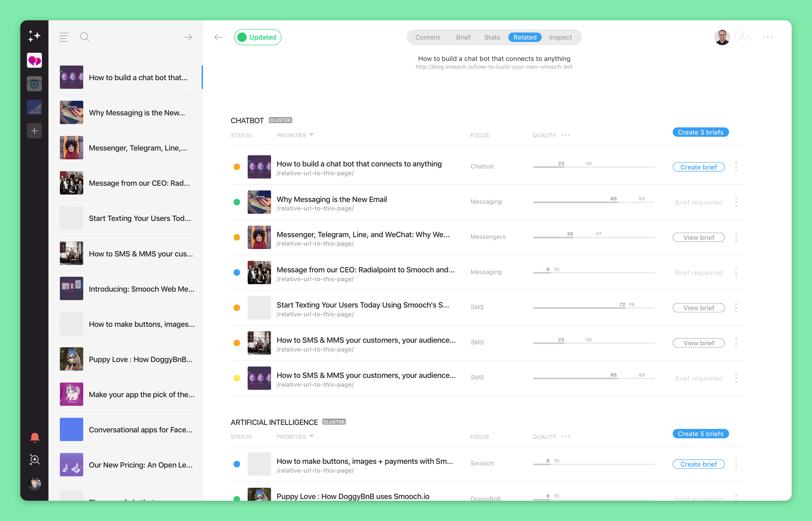Screen dimensions: 812x521
Task: Switch to the Content tab
Action: (428, 37)
